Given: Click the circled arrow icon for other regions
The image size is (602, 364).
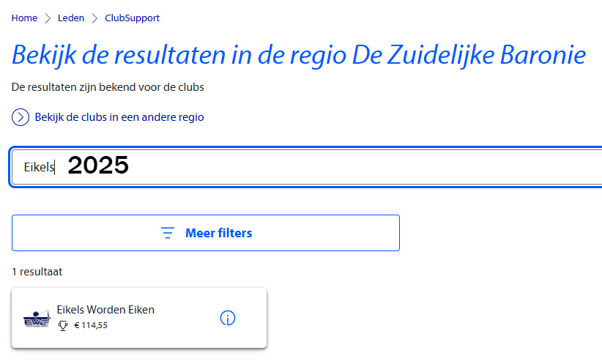Looking at the screenshot, I should pyautogui.click(x=21, y=117).
